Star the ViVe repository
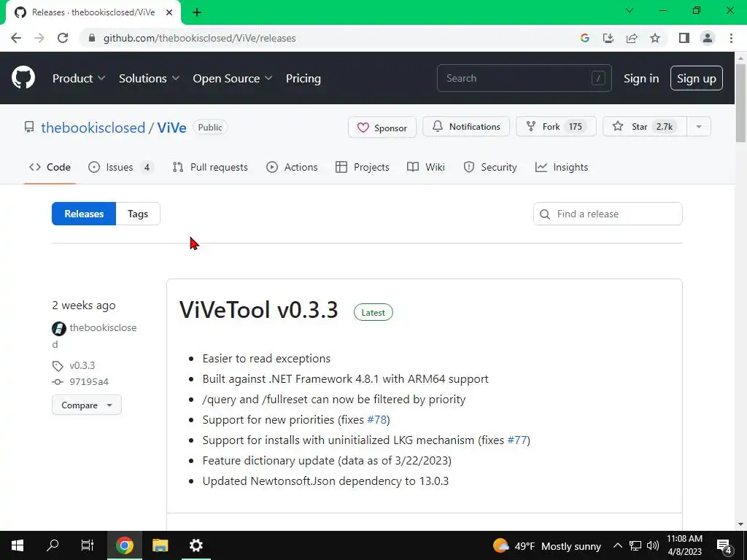Viewport: 747px width, 560px height. pos(645,127)
